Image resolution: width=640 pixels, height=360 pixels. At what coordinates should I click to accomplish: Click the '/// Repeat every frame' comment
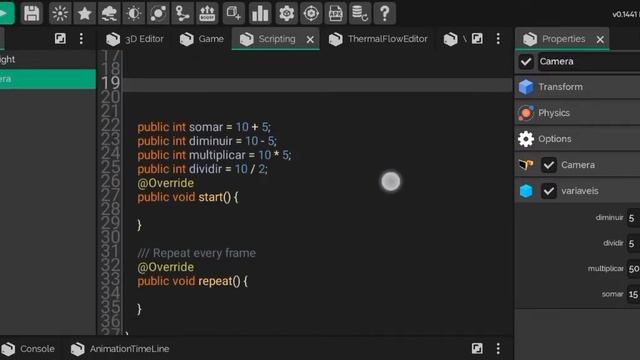[197, 253]
